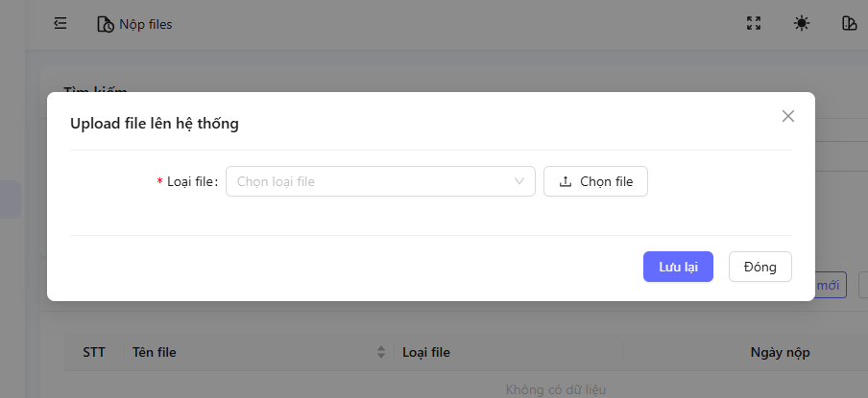Screen dimensions: 868x398
Task: Click the Loại file table column header
Action: coord(426,352)
